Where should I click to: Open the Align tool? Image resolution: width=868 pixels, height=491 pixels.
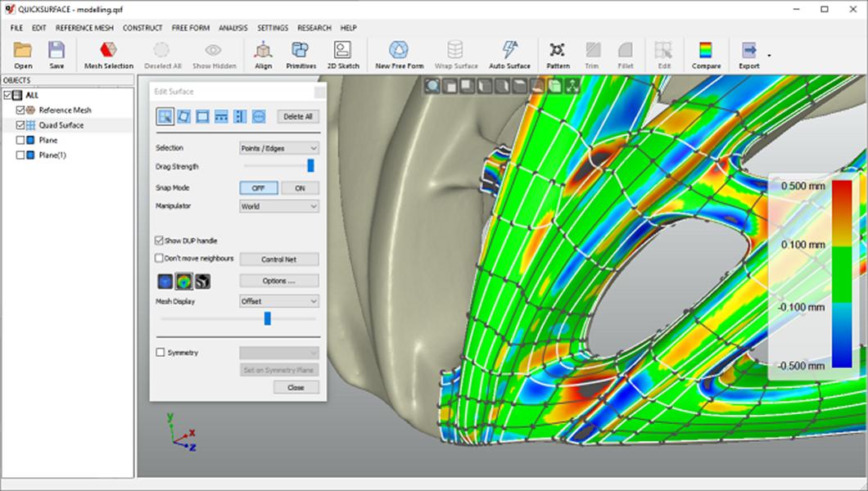coord(263,51)
